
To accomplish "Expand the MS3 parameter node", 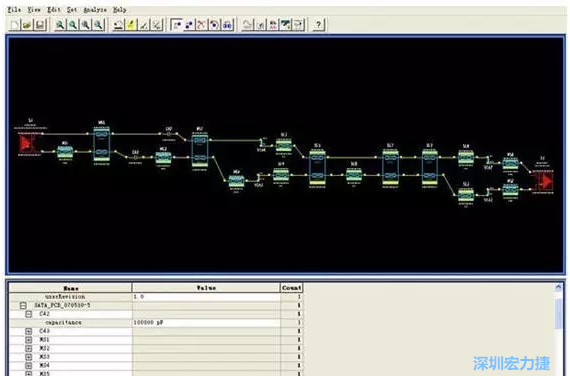I will 29,357.
